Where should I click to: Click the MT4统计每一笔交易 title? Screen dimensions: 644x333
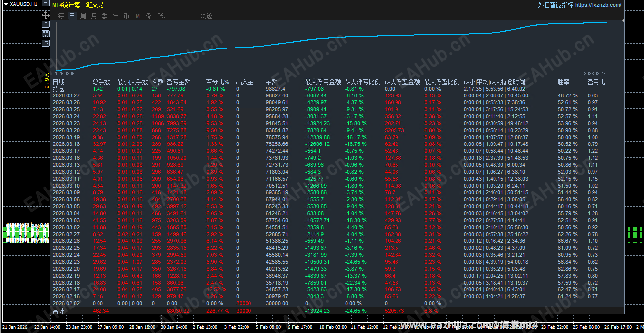(x=78, y=5)
